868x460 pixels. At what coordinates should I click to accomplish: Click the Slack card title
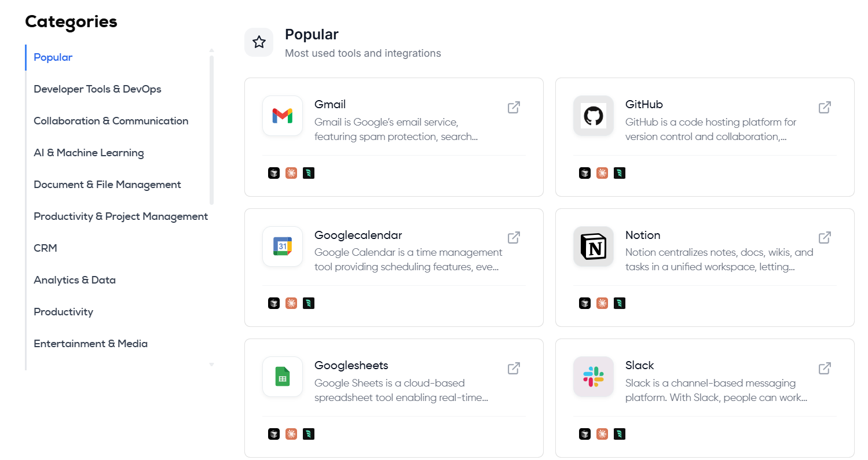click(x=639, y=366)
